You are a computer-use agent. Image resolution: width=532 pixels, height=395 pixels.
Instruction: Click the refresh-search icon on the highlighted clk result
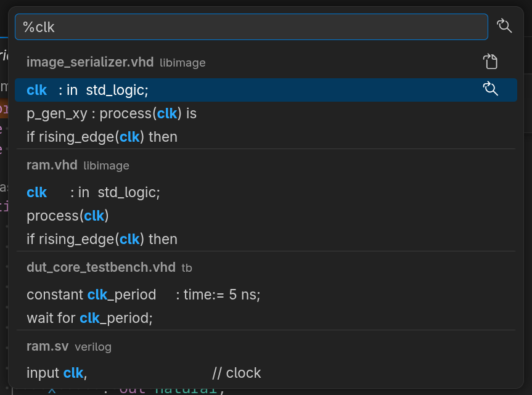pyautogui.click(x=491, y=89)
